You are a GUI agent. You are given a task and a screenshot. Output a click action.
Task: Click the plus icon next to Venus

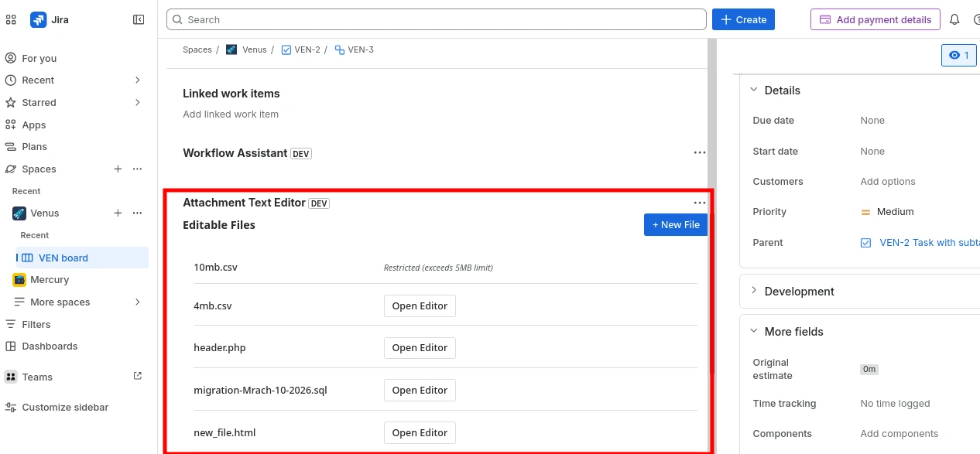pyautogui.click(x=118, y=213)
